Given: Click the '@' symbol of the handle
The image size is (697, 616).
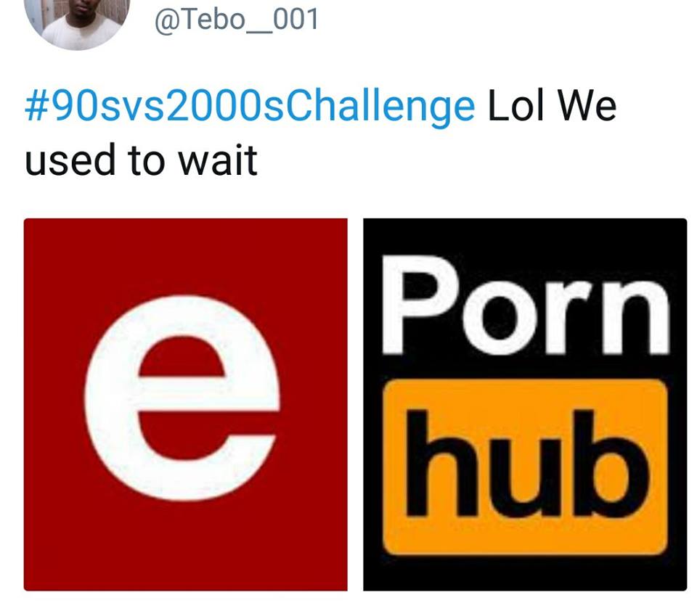Looking at the screenshot, I should coord(167,20).
